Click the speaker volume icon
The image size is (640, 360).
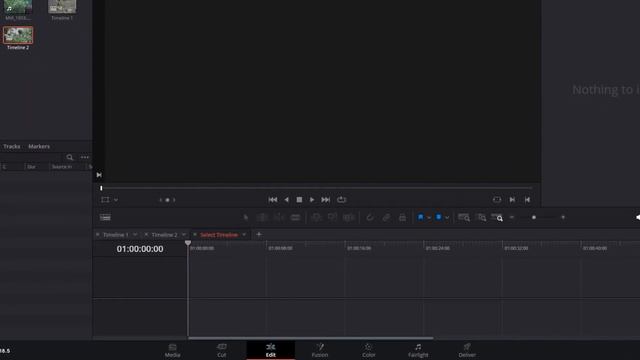[x=637, y=218]
